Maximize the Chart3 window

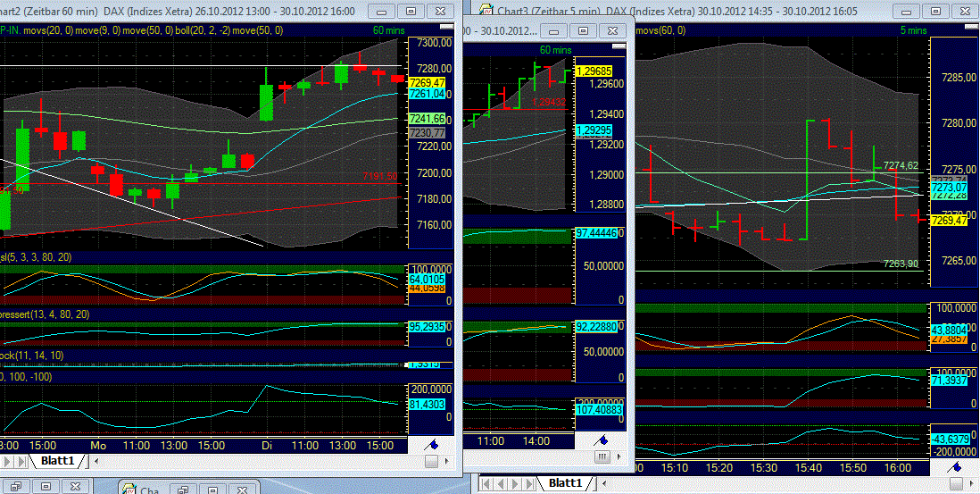coord(935,12)
